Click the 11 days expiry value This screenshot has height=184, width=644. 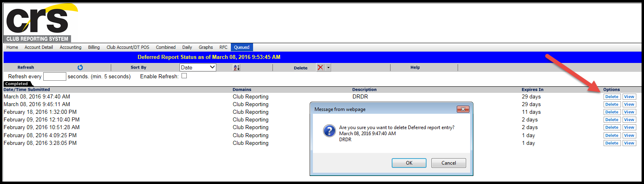(531, 112)
